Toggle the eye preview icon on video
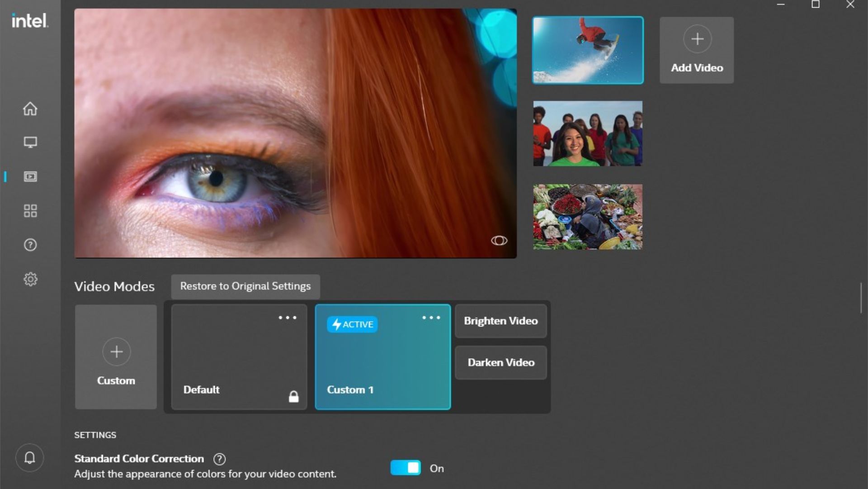The height and width of the screenshot is (489, 868). coord(499,240)
